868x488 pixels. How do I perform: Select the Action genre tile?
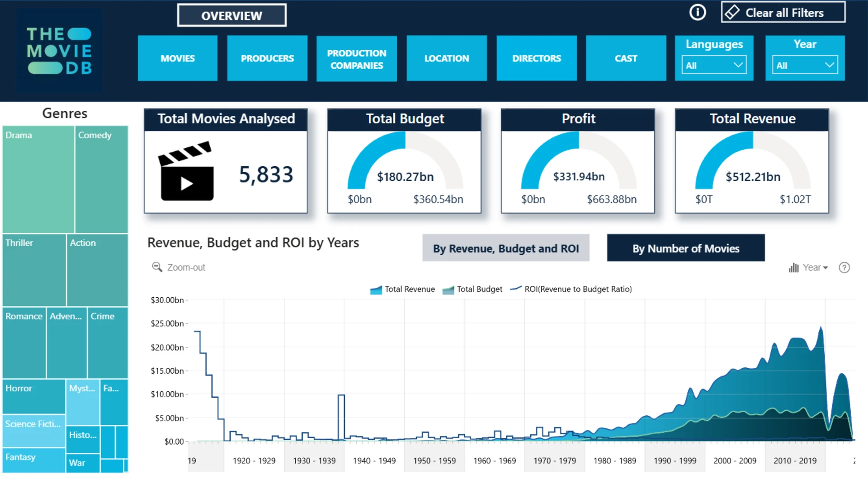(97, 270)
